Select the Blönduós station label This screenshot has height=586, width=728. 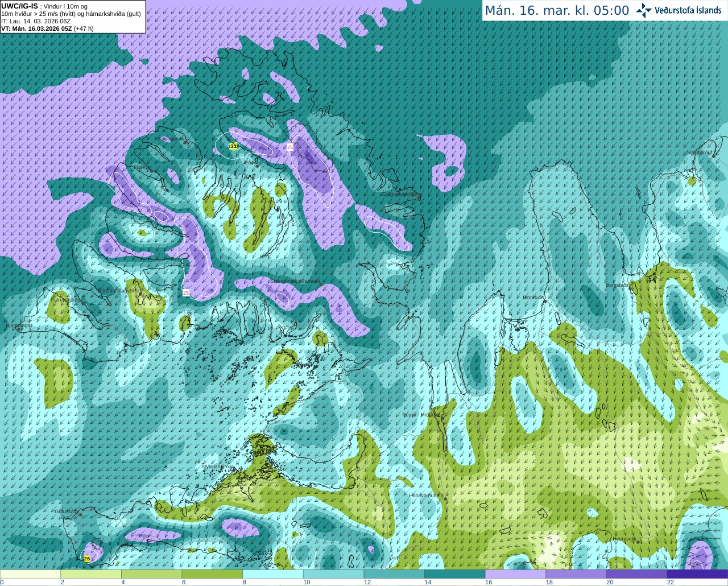pyautogui.click(x=533, y=298)
